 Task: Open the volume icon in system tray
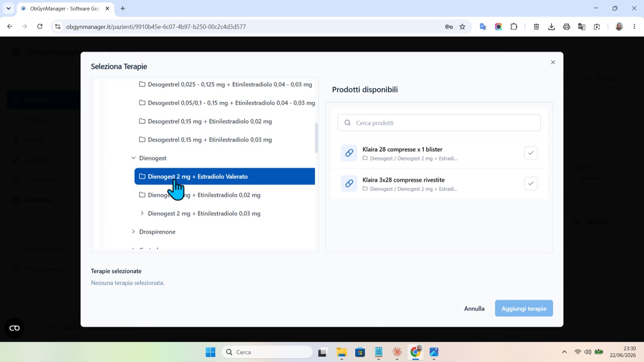tap(588, 352)
